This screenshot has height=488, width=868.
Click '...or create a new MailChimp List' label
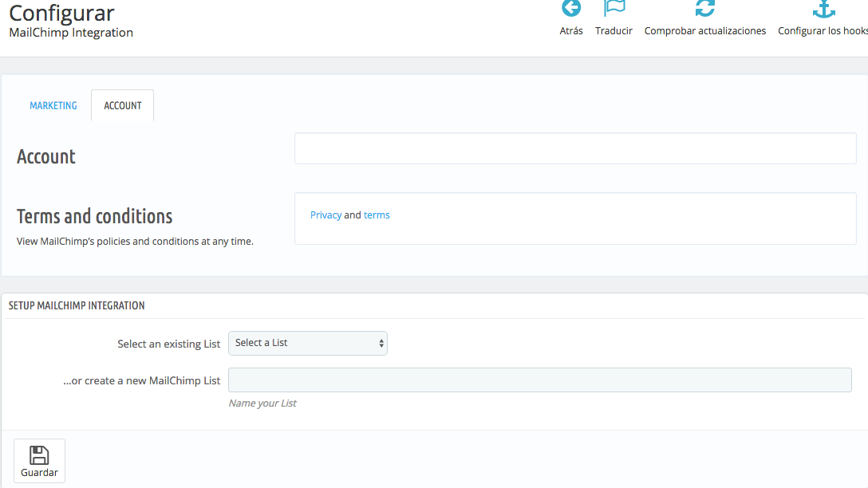pyautogui.click(x=142, y=380)
